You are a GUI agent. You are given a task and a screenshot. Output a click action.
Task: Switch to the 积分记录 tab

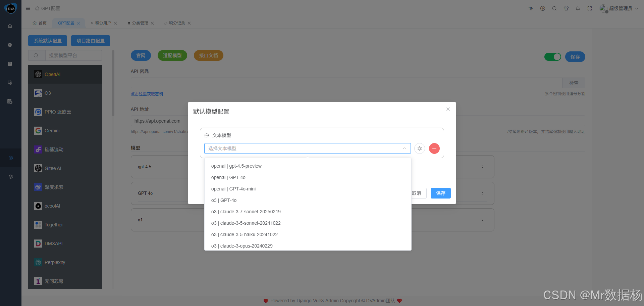click(177, 23)
